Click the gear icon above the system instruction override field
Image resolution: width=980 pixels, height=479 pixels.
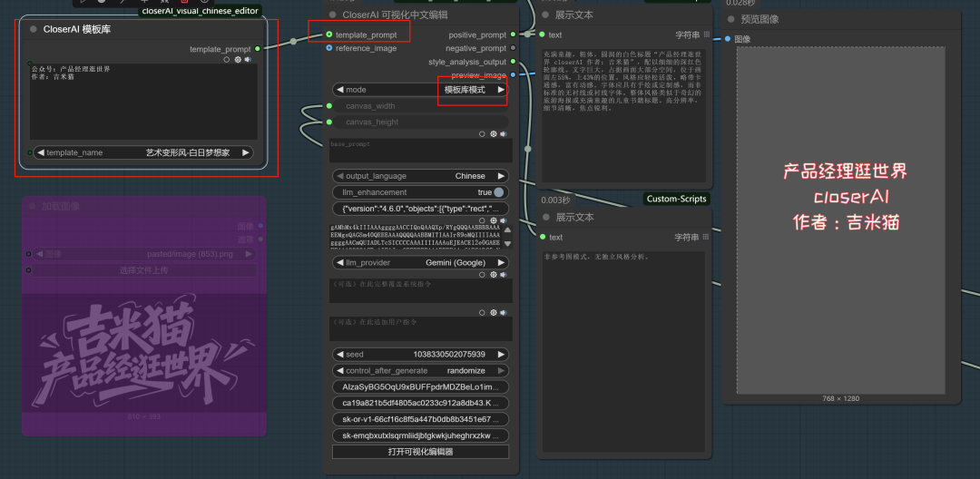tap(493, 275)
